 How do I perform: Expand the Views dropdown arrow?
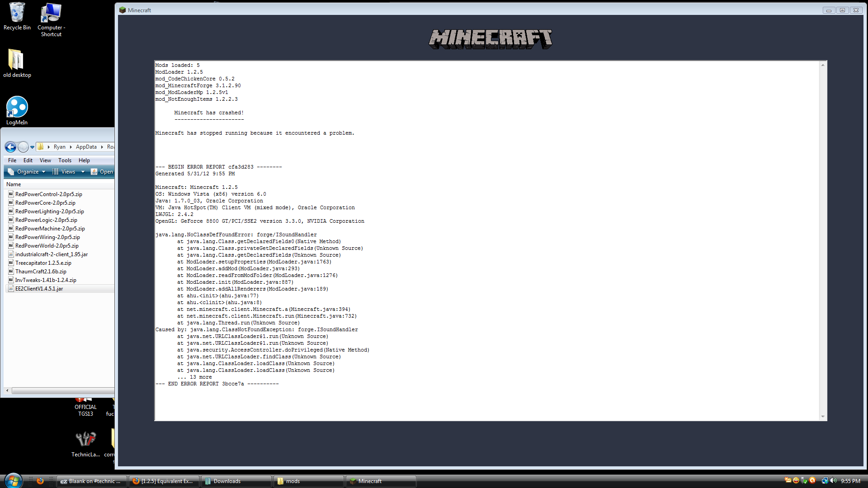pyautogui.click(x=83, y=172)
